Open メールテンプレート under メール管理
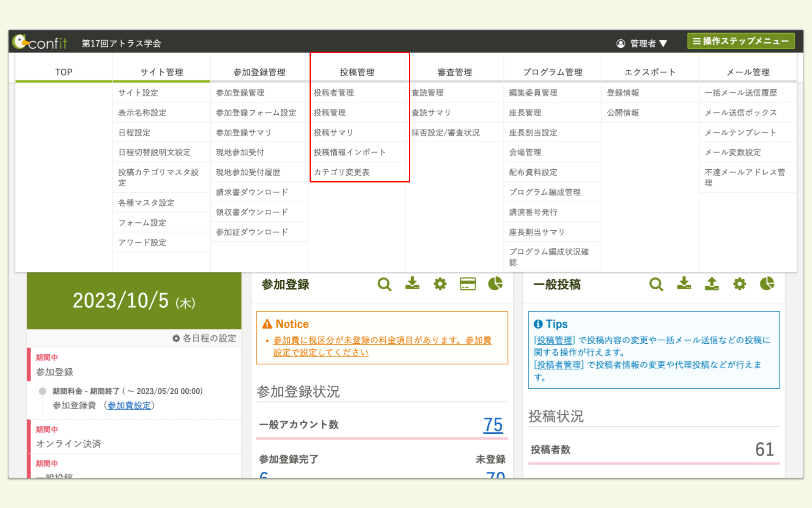This screenshot has width=812, height=508. point(740,133)
